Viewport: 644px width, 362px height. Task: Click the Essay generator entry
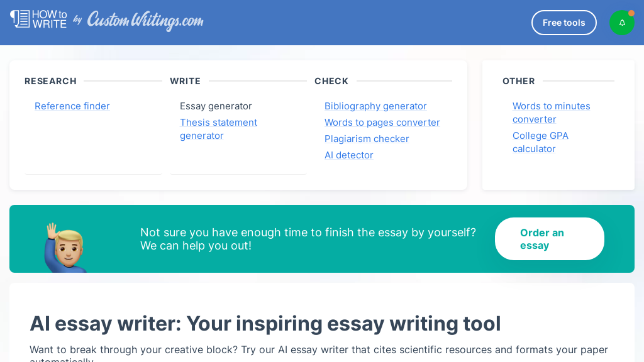coord(216,106)
